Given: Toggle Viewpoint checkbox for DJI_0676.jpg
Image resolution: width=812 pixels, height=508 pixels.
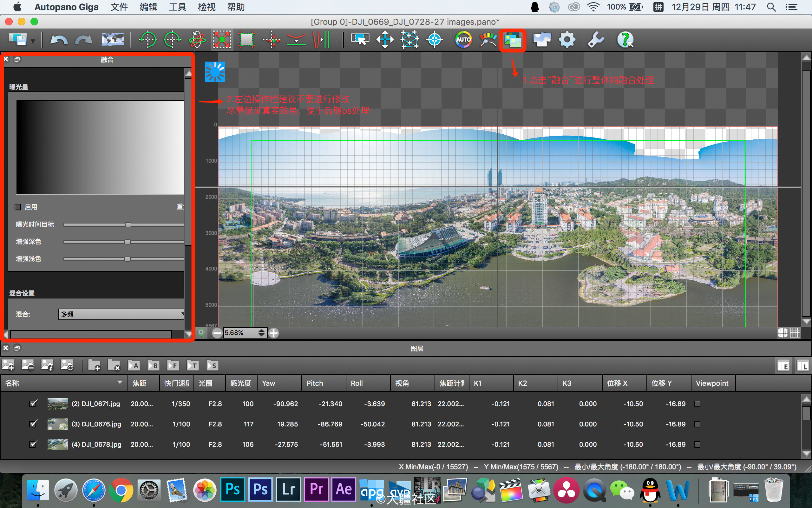Looking at the screenshot, I should click(697, 424).
